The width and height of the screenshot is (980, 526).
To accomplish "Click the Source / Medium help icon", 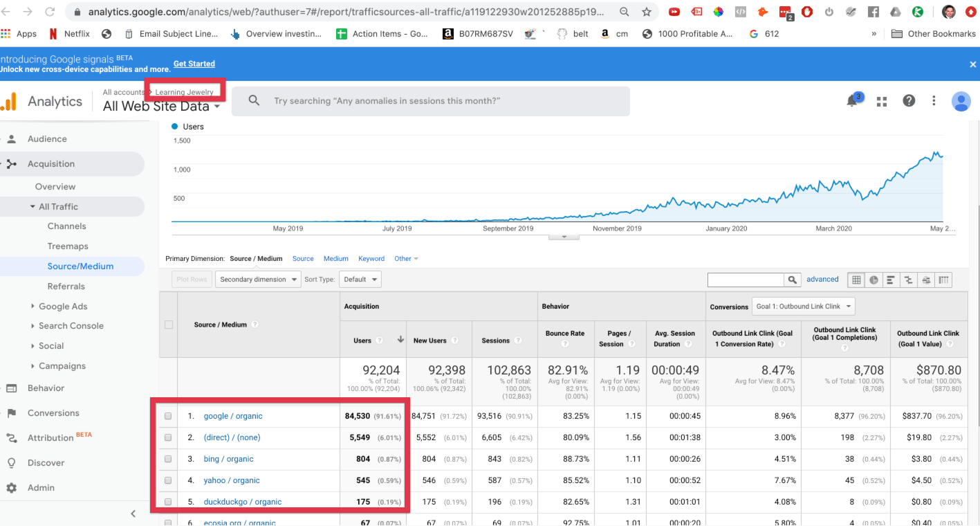I will click(x=255, y=325).
